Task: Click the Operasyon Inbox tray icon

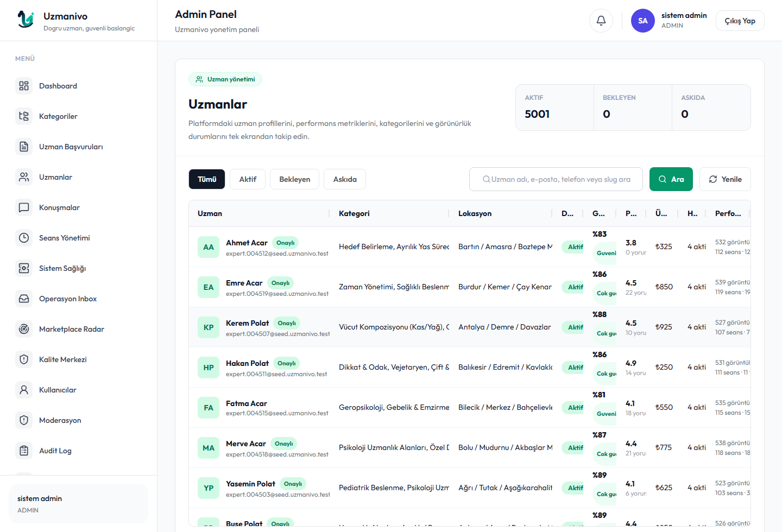Action: (x=24, y=299)
